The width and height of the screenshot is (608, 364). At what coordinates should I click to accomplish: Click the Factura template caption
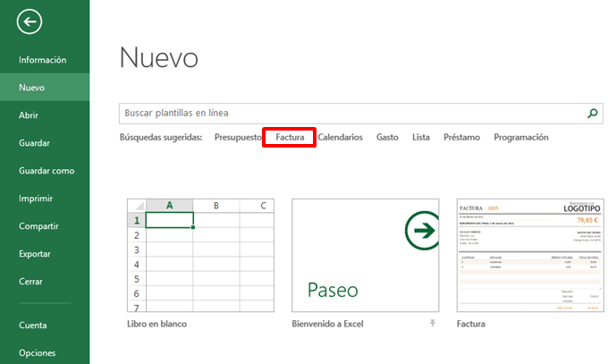coord(470,324)
